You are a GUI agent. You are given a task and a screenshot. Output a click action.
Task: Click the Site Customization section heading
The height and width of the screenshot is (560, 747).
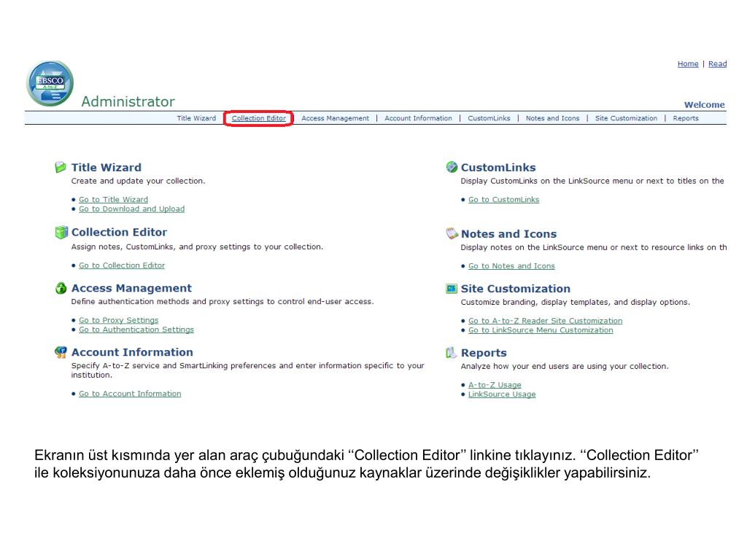(x=516, y=289)
